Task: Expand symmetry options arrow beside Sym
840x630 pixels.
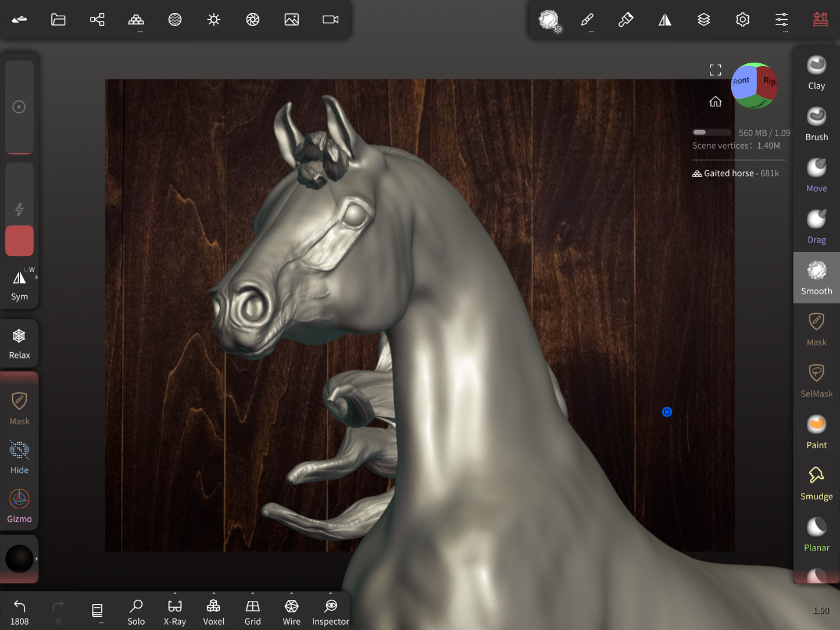Action: point(37,278)
